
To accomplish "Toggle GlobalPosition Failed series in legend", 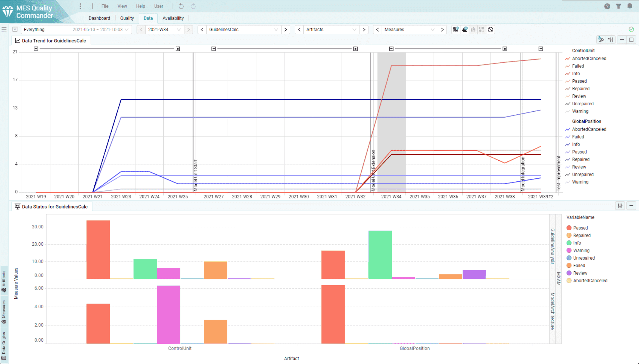I will [578, 137].
